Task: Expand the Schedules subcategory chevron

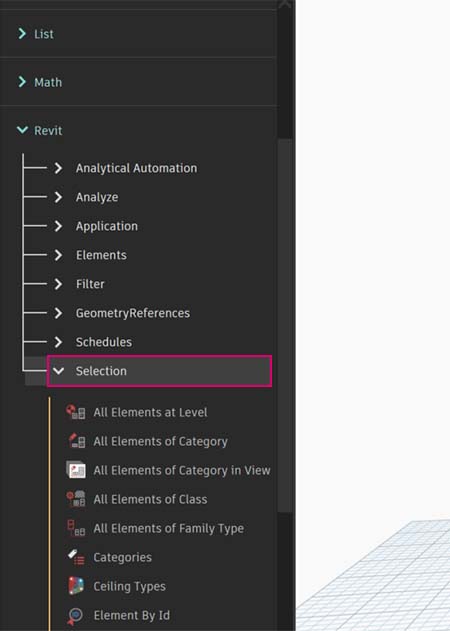Action: [58, 342]
